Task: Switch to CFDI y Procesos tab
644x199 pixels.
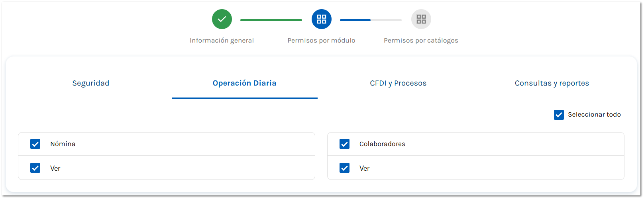Action: [398, 83]
